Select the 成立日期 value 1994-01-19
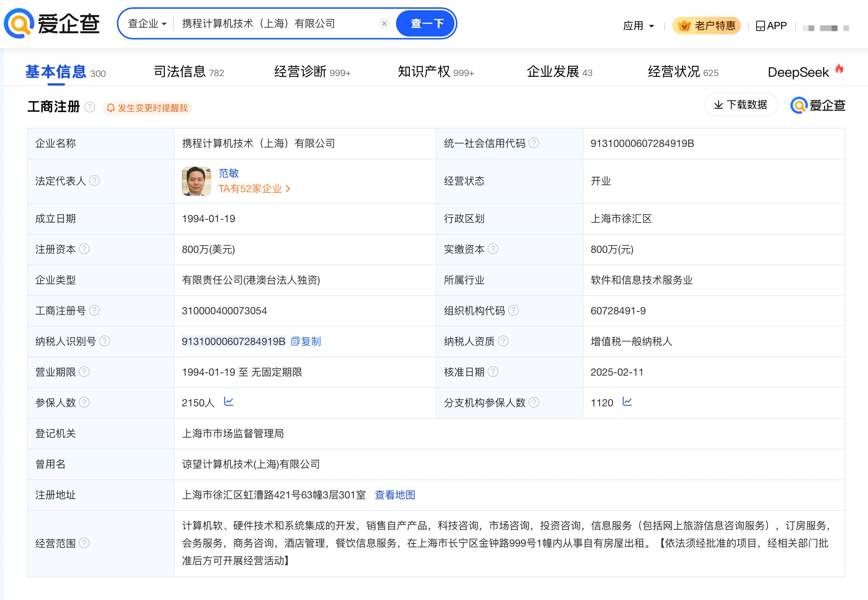Screen dimensions: 868x600 (x=209, y=219)
